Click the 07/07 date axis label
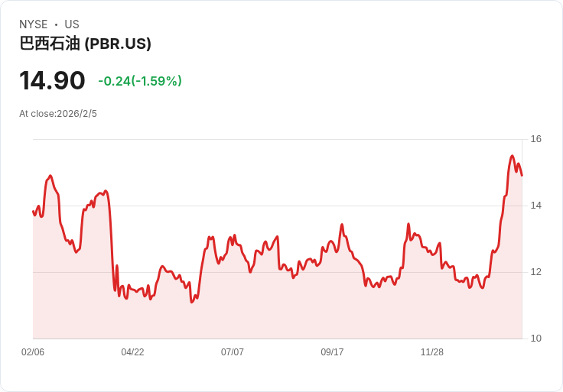Viewport: 563px width, 392px height. point(233,352)
